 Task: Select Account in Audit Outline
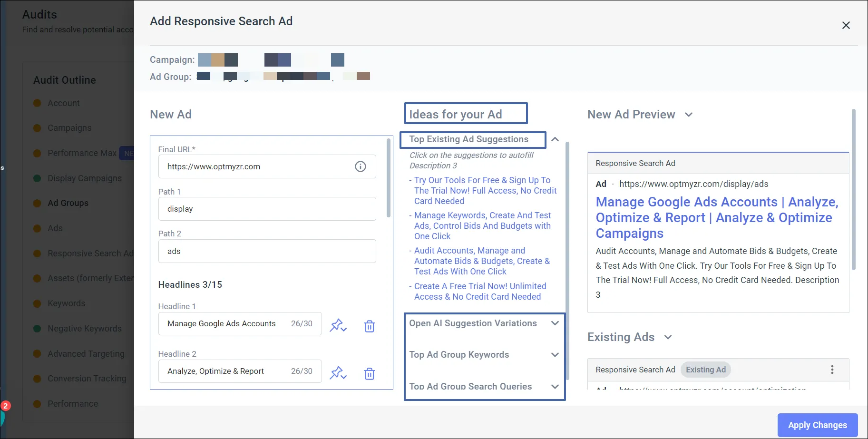pyautogui.click(x=63, y=103)
